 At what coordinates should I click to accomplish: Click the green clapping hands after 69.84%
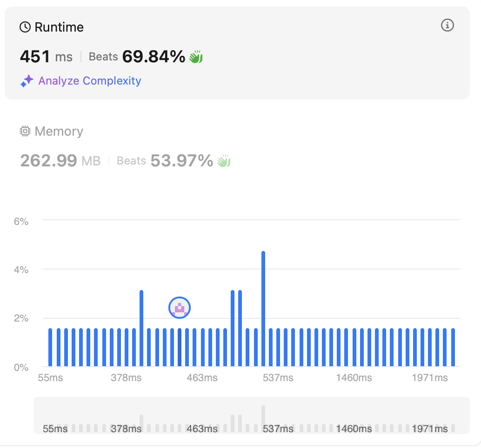point(196,57)
